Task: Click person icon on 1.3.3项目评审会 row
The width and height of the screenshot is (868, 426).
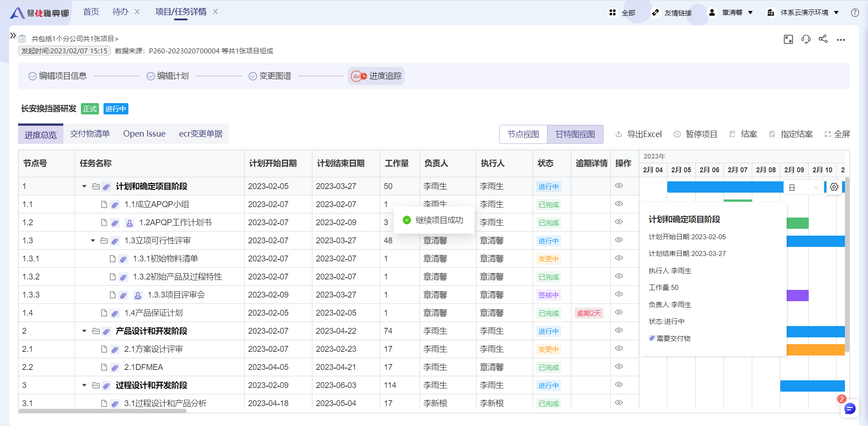Action: pos(138,295)
